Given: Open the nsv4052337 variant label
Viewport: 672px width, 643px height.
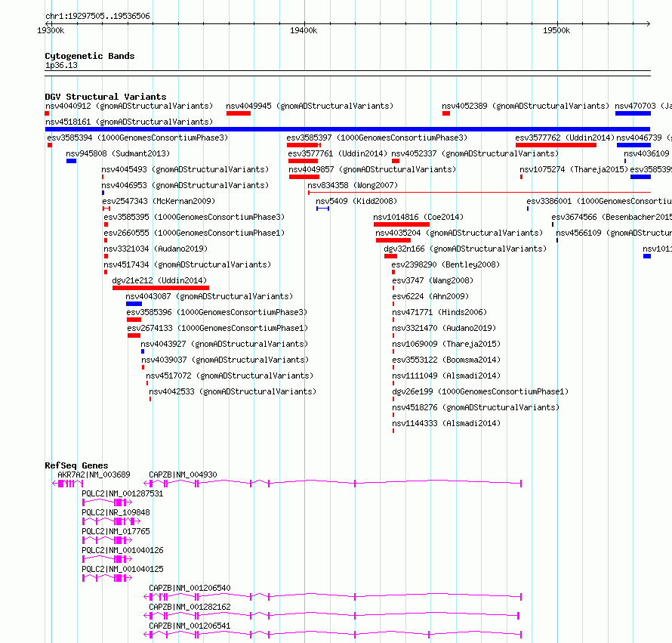Looking at the screenshot, I should [475, 153].
